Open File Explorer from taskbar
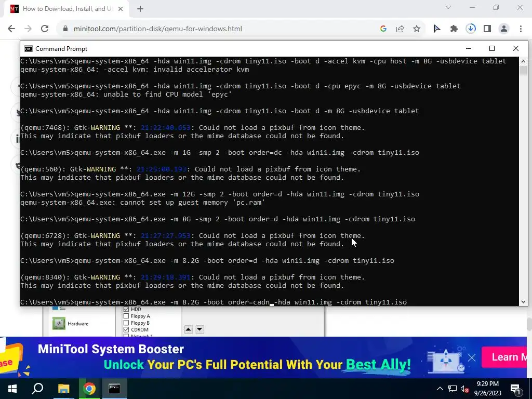The width and height of the screenshot is (532, 399). [63, 389]
